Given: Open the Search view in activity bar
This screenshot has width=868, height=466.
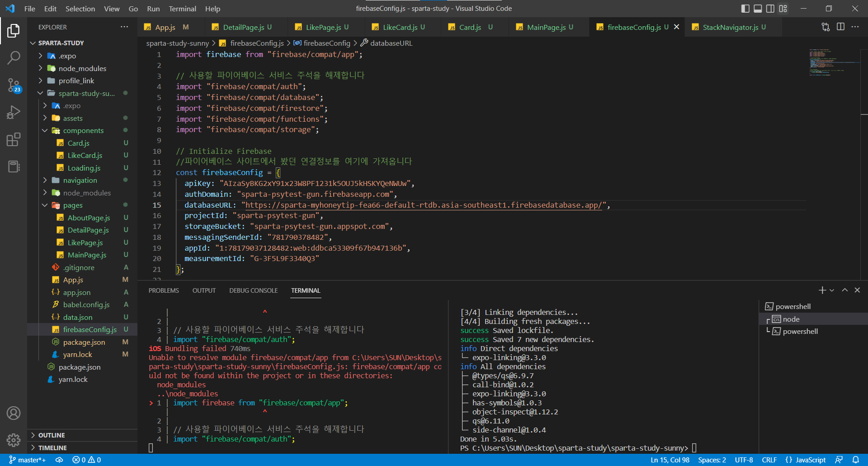Looking at the screenshot, I should [x=14, y=57].
